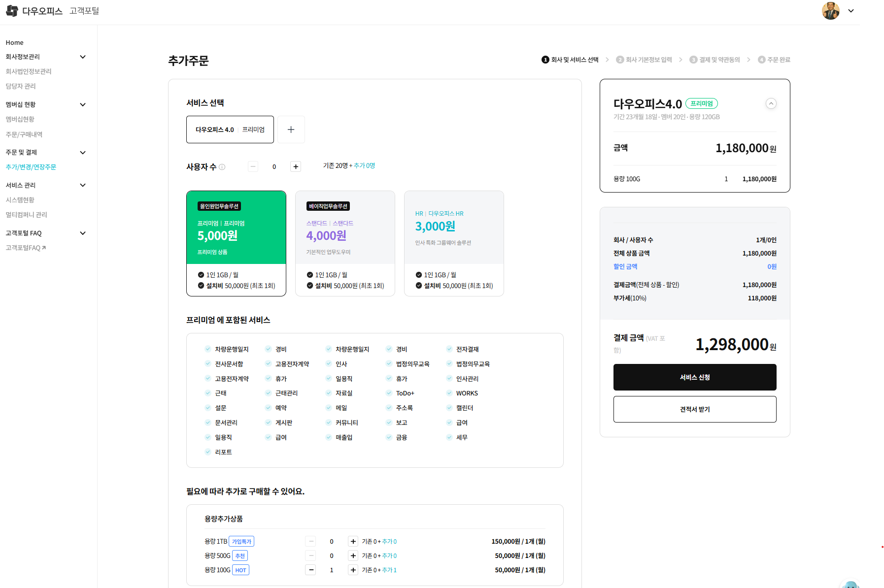
Task: Collapse the 회사정보관리 sidebar section
Action: (x=83, y=57)
